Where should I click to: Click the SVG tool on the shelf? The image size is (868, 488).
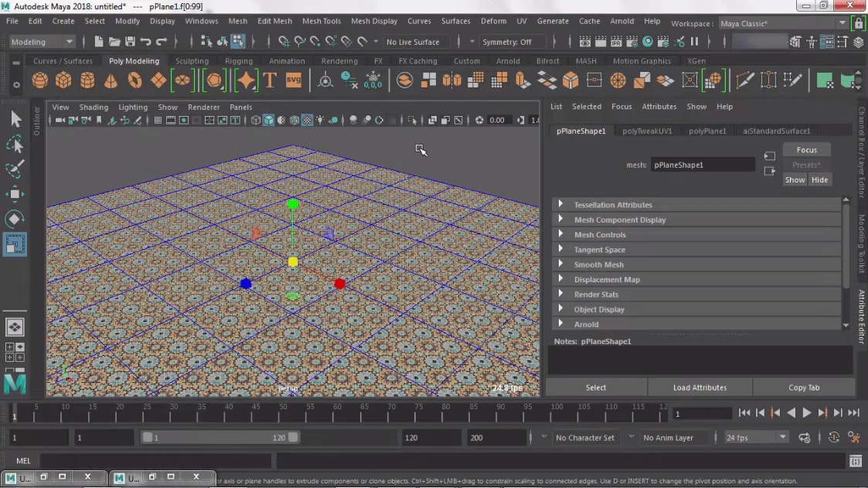click(x=294, y=80)
